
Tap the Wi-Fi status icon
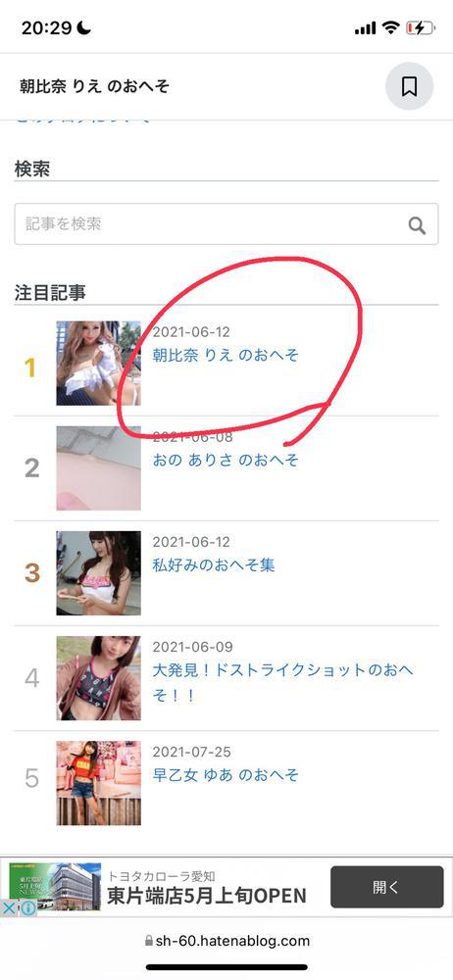(x=391, y=28)
